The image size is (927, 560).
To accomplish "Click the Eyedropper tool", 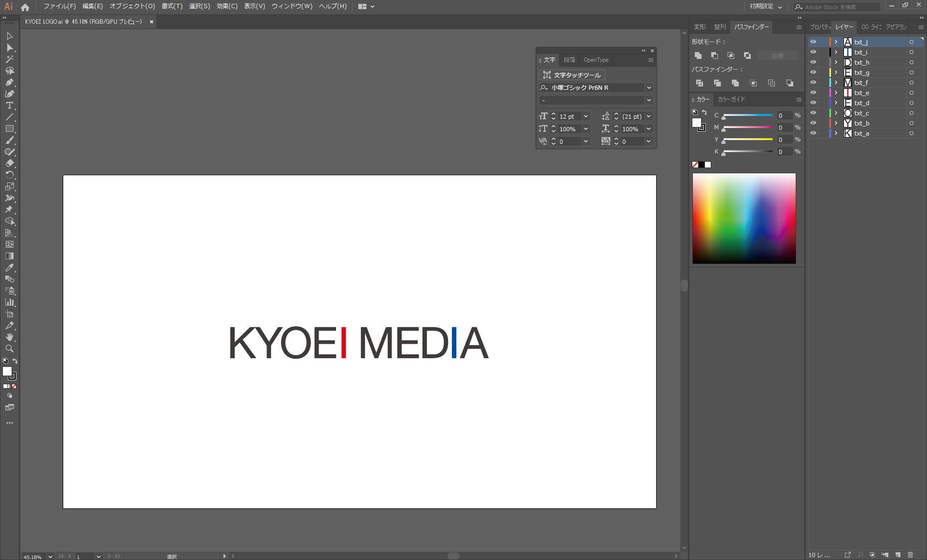I will click(x=9, y=267).
